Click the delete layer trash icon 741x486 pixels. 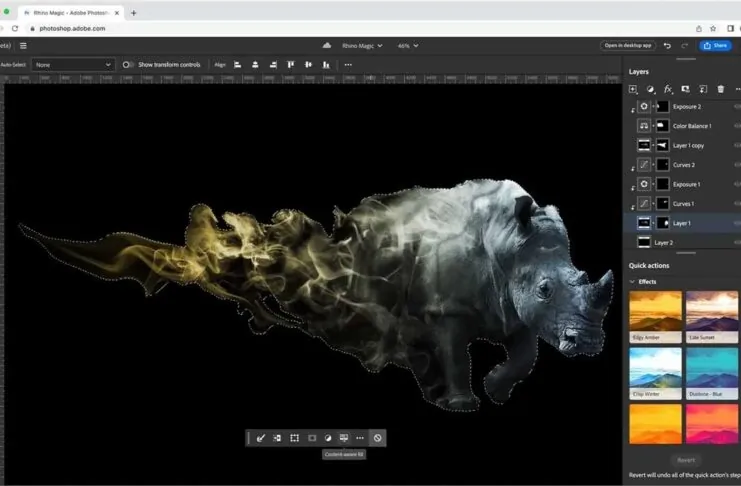721,89
